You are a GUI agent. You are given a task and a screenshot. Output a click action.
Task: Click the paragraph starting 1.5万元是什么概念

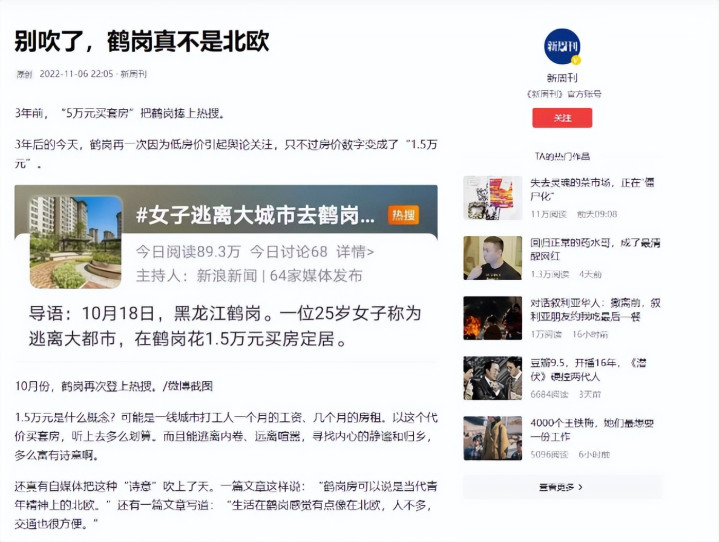tap(226, 436)
